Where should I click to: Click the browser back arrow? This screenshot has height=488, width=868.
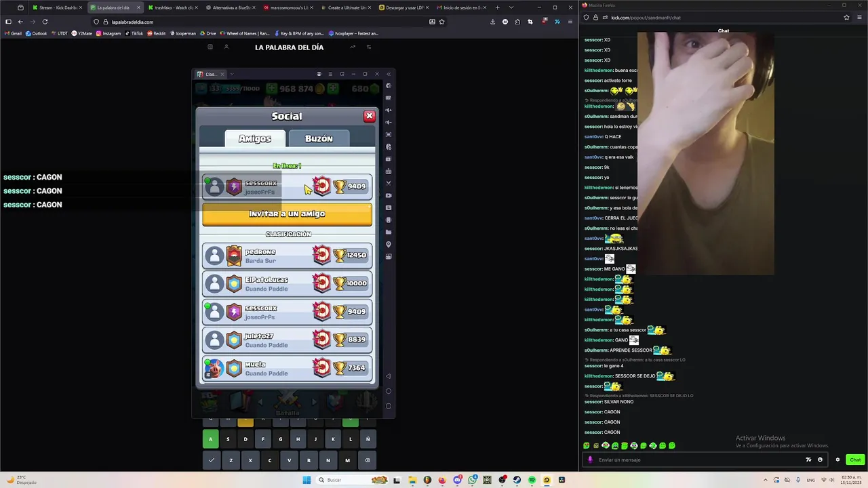pyautogui.click(x=20, y=22)
